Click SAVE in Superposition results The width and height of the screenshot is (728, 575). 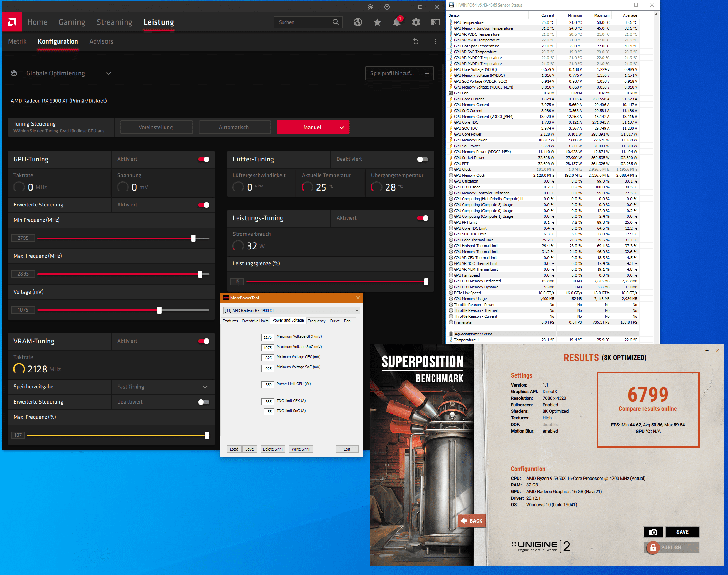(682, 532)
